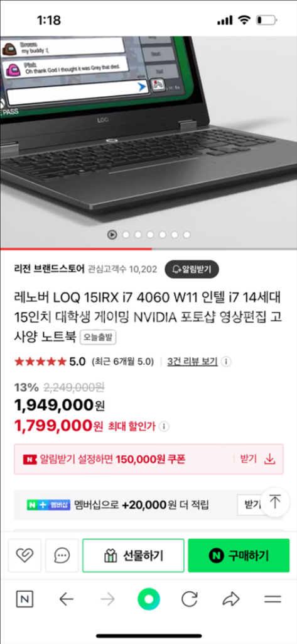Viewport: 297px width, 644px height.
Task: Open the hamburger menu icon
Action: (273, 599)
